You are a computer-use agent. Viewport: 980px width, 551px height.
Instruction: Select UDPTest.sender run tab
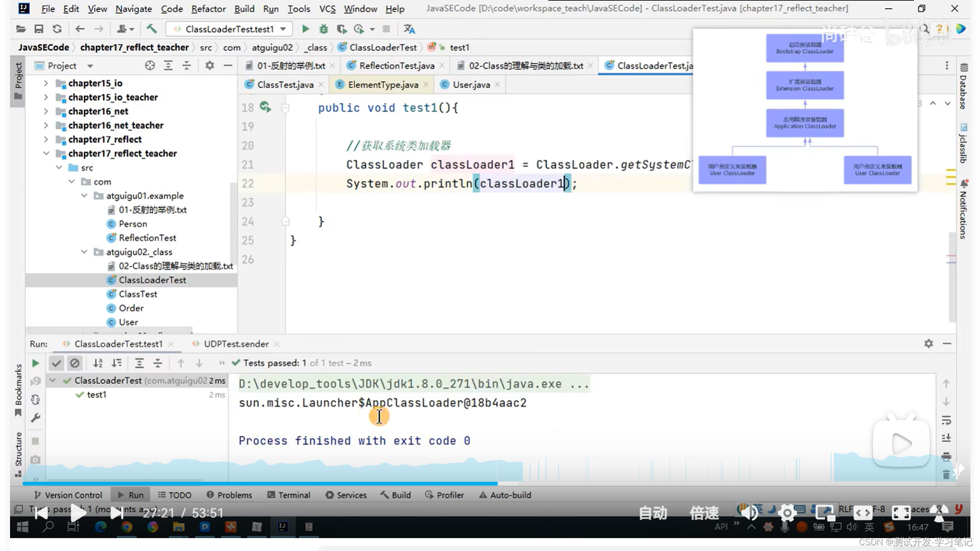pyautogui.click(x=236, y=344)
